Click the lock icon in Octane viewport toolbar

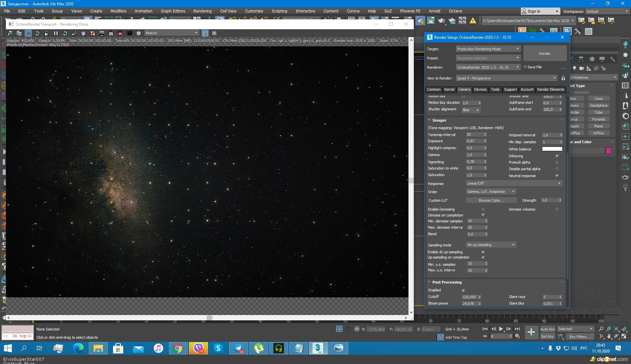(x=47, y=33)
